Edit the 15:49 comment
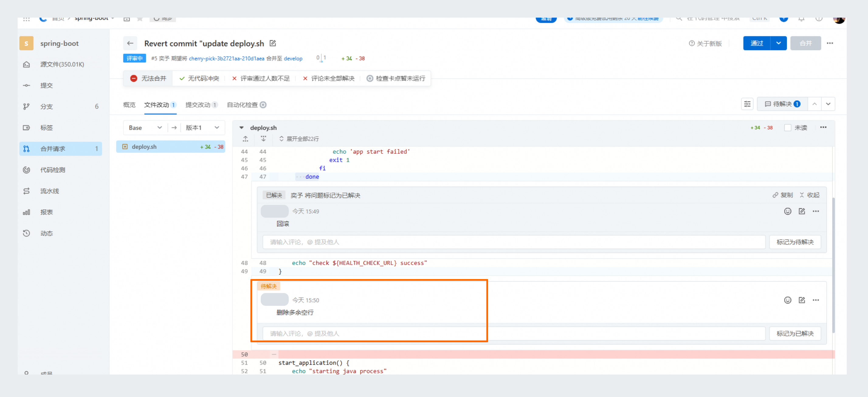The height and width of the screenshot is (397, 868). (x=802, y=211)
